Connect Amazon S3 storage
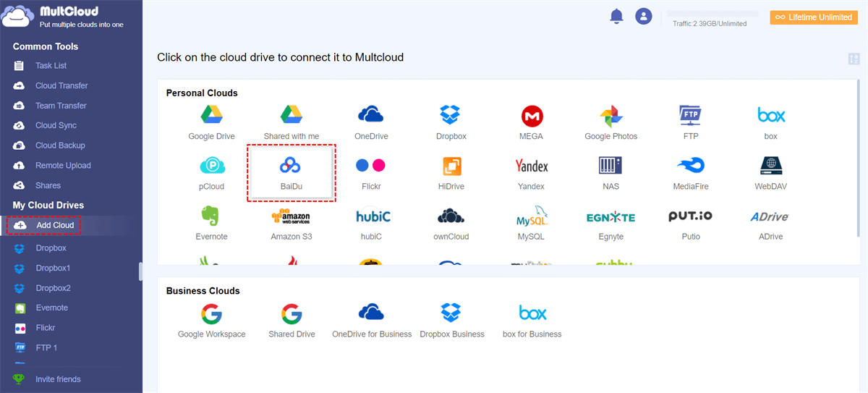This screenshot has height=393, width=868. point(291,223)
